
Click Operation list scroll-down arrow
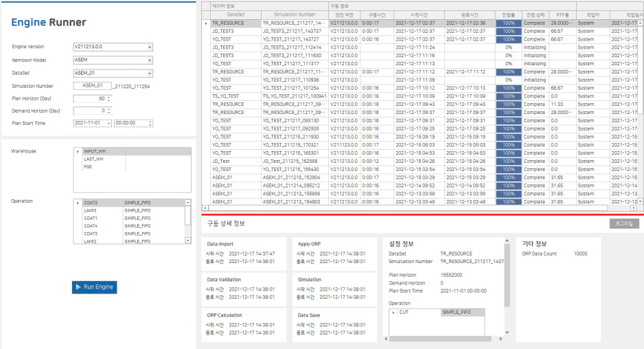coord(187,240)
